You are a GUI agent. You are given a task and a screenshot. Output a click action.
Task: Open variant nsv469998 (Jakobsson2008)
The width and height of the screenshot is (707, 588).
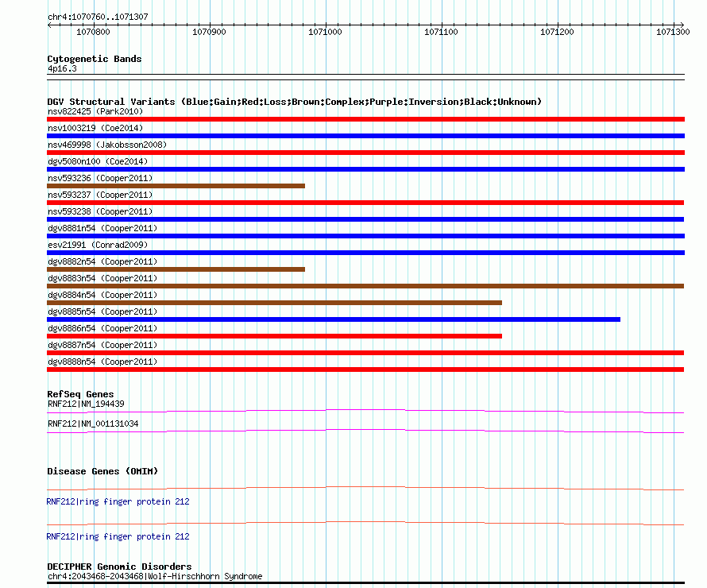pos(107,145)
